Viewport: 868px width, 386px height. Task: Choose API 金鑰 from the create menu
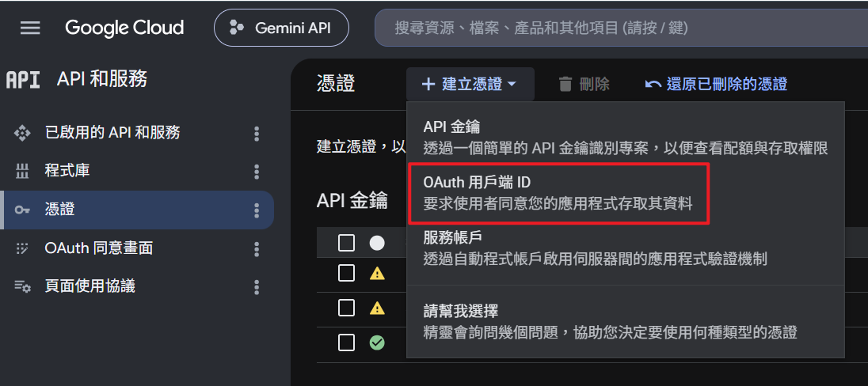pos(626,137)
